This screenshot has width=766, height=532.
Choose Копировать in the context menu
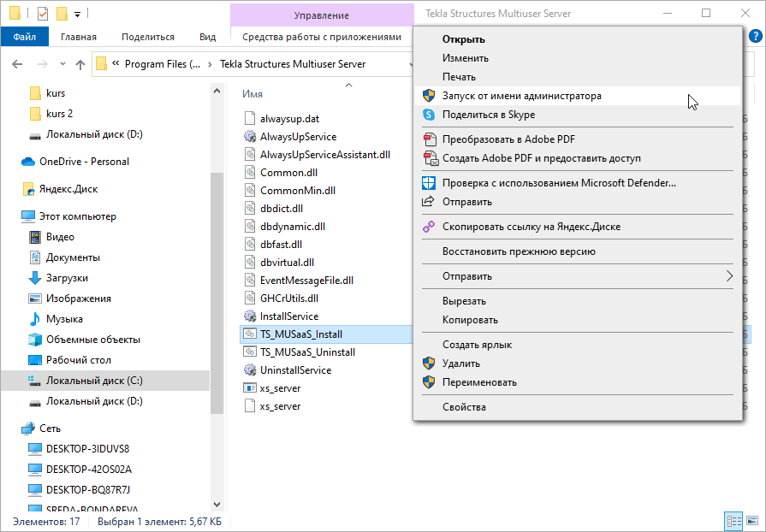(x=578, y=320)
